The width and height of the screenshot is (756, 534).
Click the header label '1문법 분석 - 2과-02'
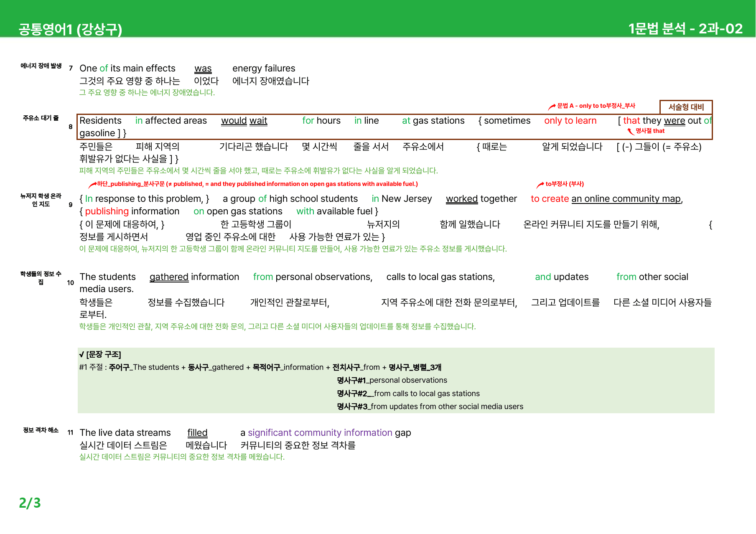[685, 28]
